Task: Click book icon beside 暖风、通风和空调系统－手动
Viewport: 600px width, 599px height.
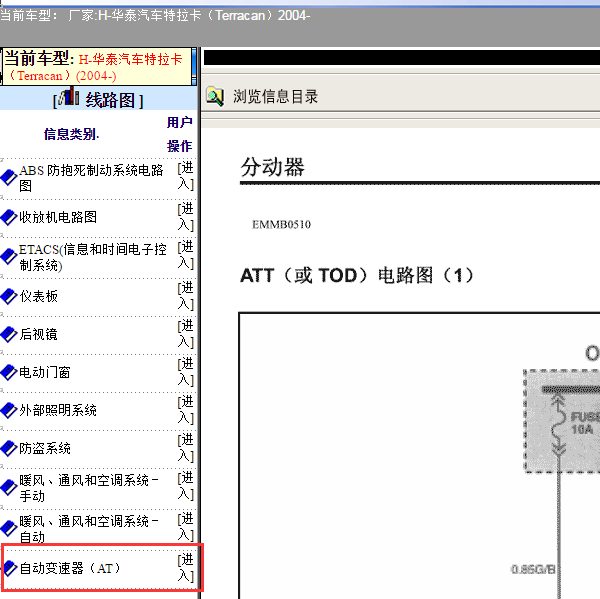Action: 9,488
